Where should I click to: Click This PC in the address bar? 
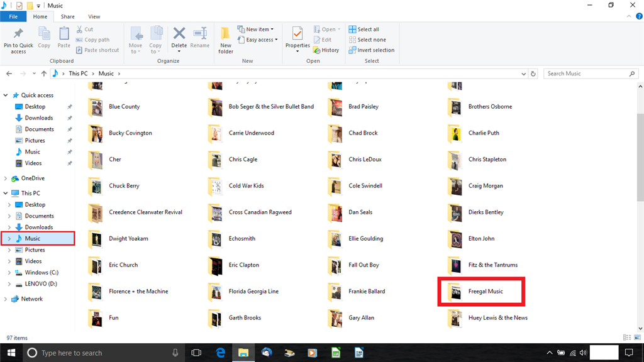[x=78, y=74]
